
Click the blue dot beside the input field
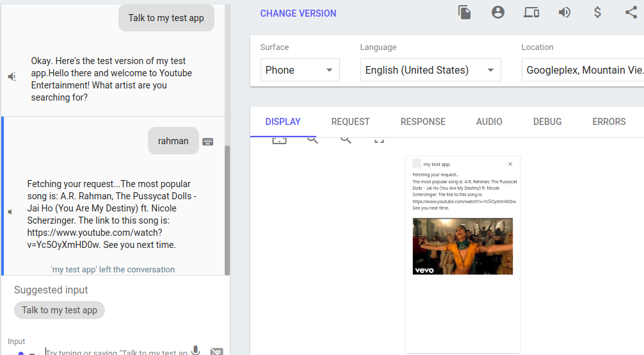click(20, 353)
